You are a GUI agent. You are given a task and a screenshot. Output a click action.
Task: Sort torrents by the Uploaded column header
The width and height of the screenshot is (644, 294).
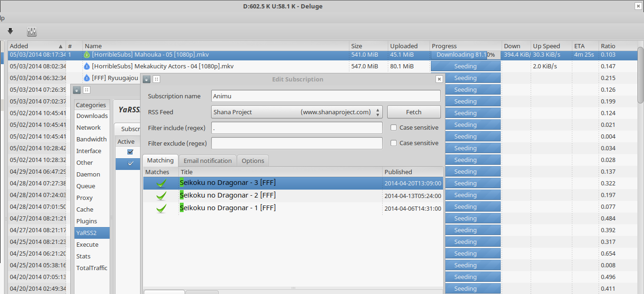(x=409, y=46)
